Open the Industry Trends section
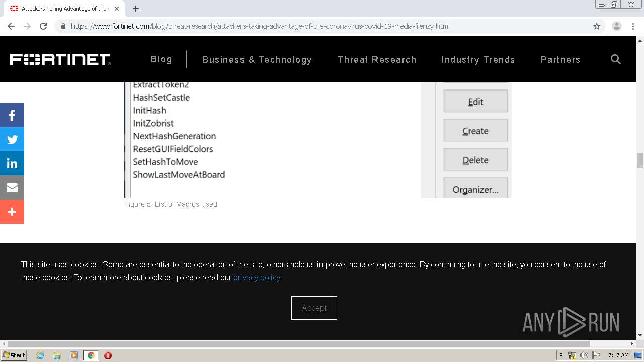 (478, 60)
